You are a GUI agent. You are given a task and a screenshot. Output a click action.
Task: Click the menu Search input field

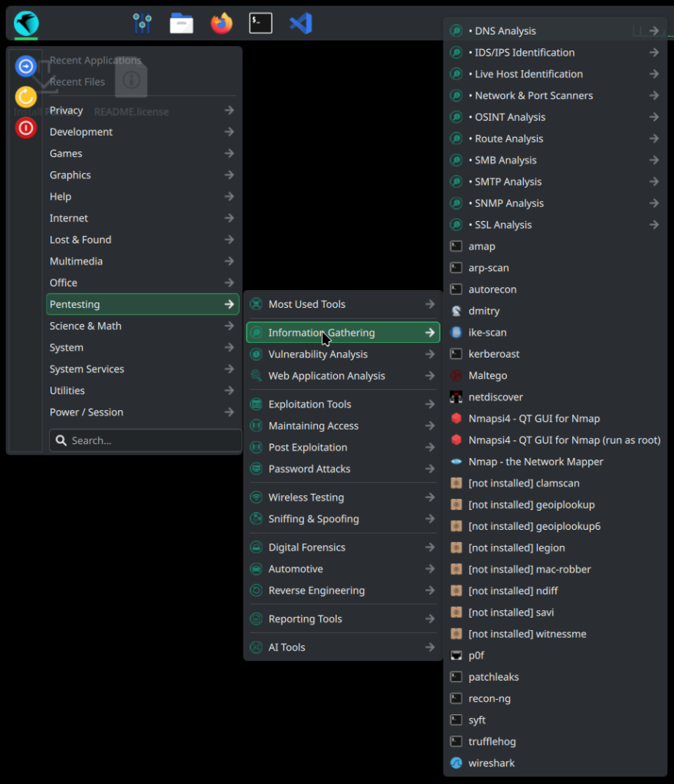coord(145,440)
